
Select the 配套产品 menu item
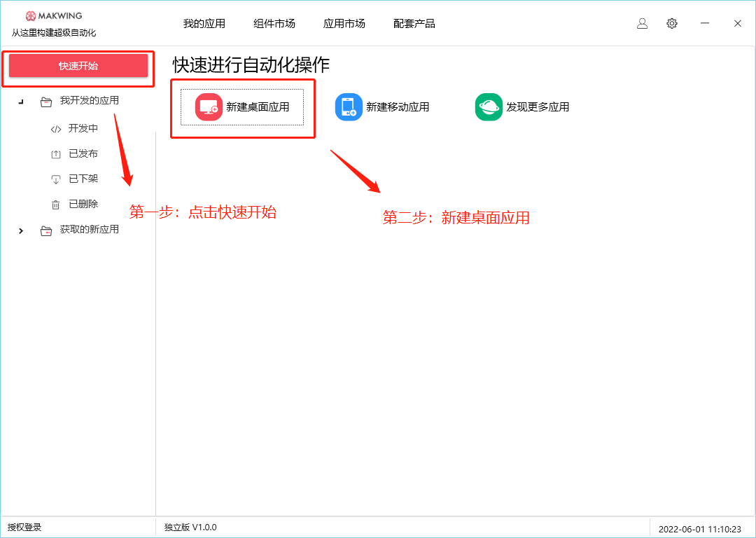(x=414, y=23)
